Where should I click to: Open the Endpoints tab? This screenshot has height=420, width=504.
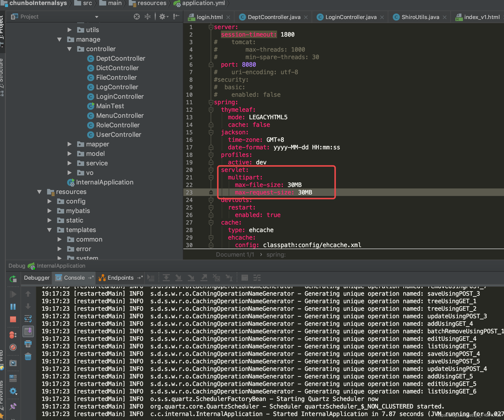120,278
